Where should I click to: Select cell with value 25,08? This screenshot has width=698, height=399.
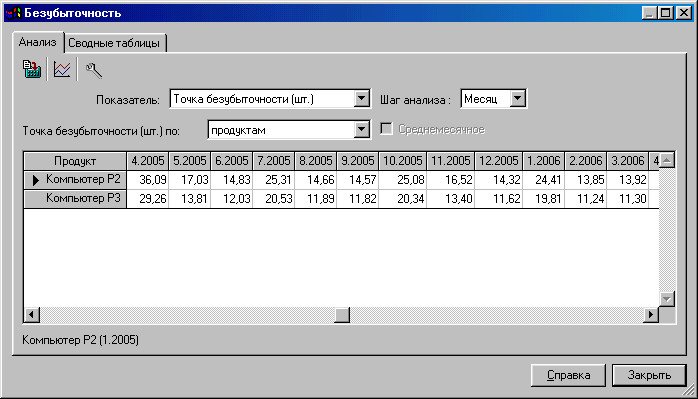[x=402, y=180]
